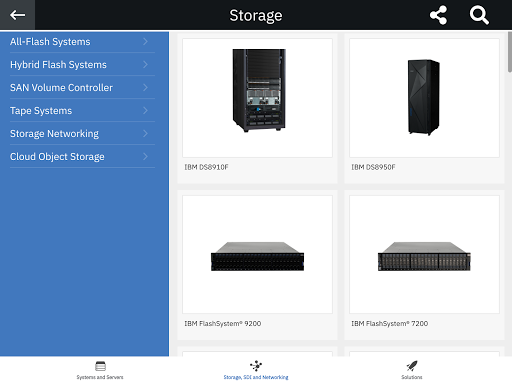Go back using the arrow icon
The width and height of the screenshot is (512, 384).
pyautogui.click(x=17, y=15)
